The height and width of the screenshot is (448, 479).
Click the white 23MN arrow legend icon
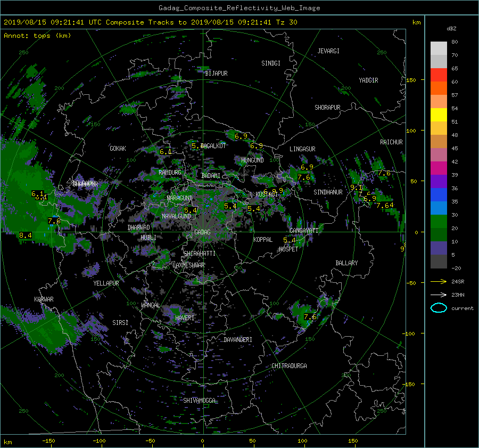439,295
